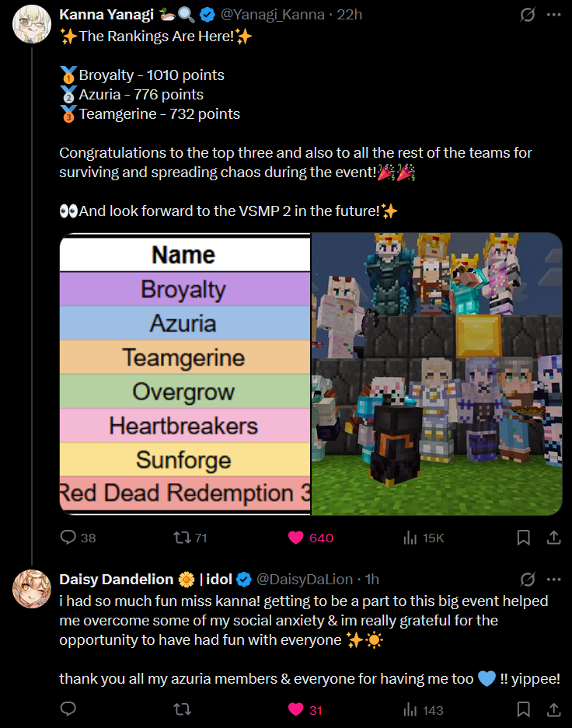572x728 pixels.
Task: Open Kanna Yanagi's profile avatar
Action: pyautogui.click(x=32, y=24)
